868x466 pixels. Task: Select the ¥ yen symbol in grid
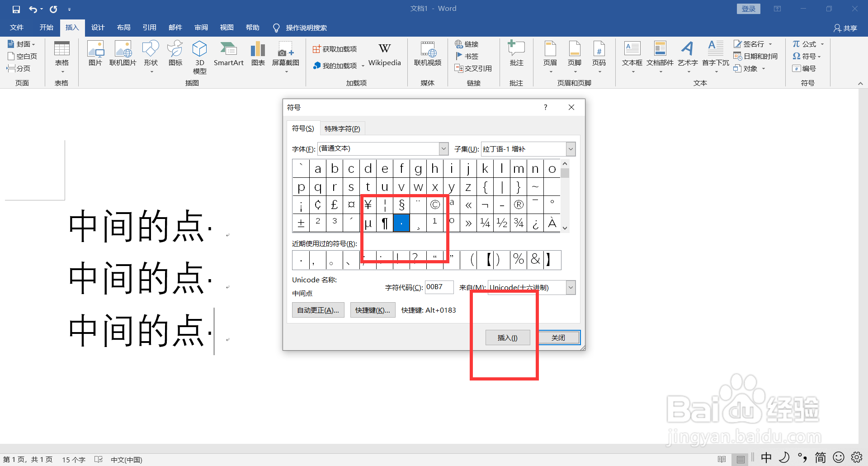[x=368, y=205]
